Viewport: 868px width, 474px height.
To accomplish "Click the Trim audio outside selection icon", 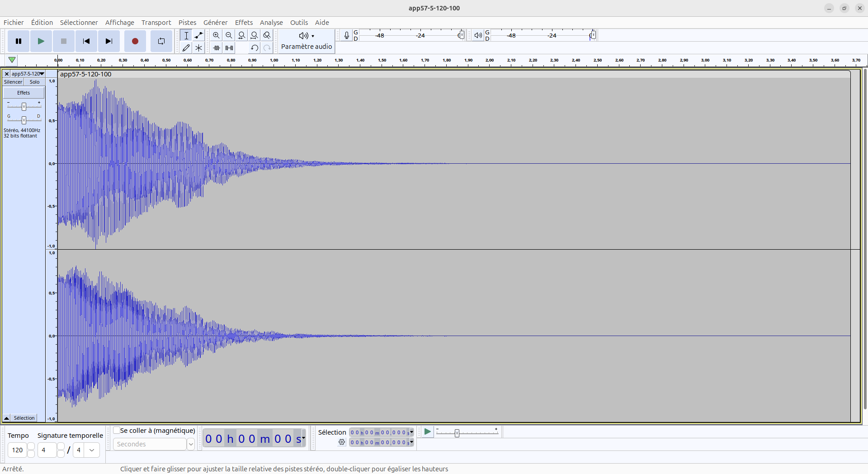I will 217,48.
